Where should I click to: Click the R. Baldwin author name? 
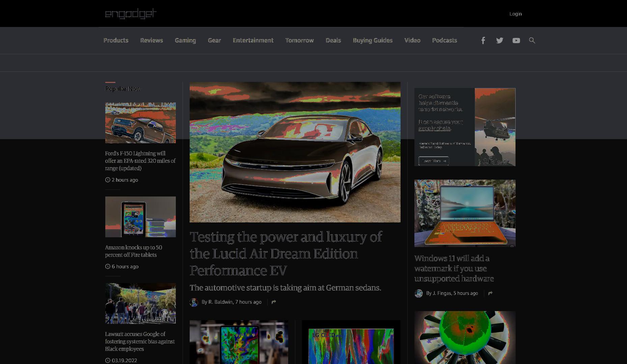click(x=220, y=302)
